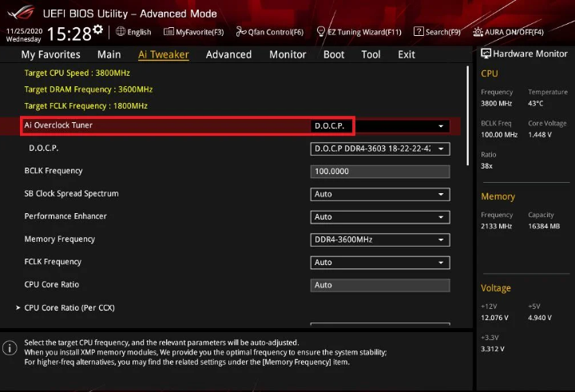
Task: Click the info icon in help area
Action: [10, 347]
